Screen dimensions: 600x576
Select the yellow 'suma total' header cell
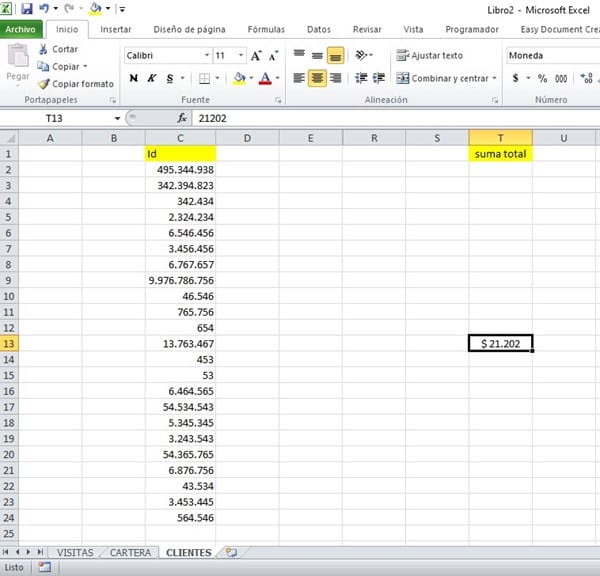click(500, 154)
